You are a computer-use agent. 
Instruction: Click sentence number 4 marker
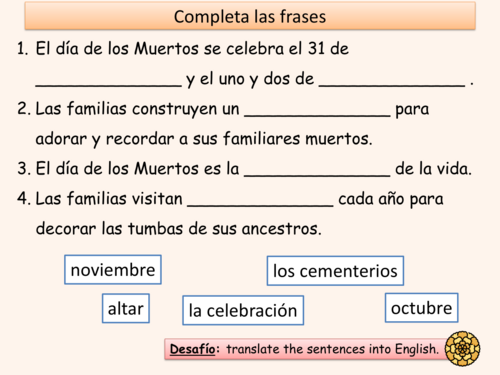pos(24,199)
